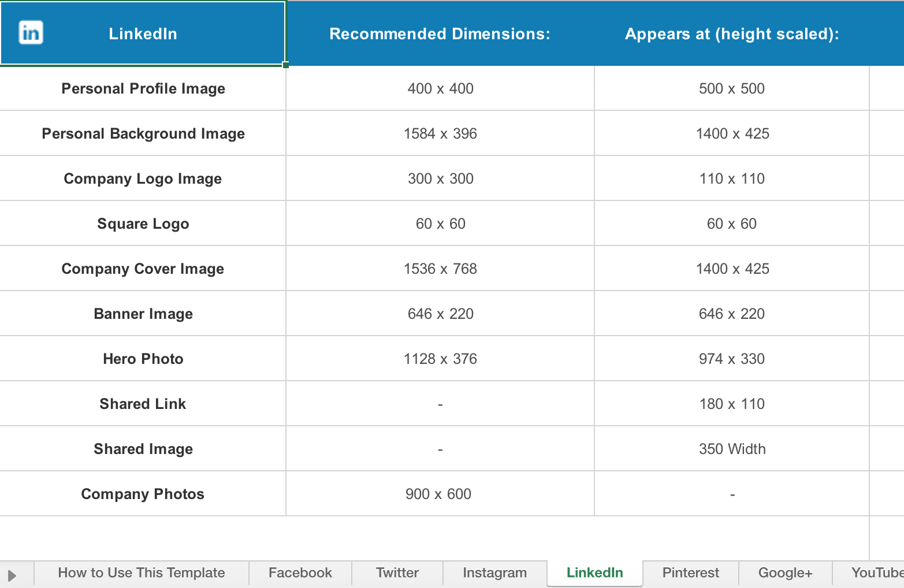Screen dimensions: 904x588
Task: Click Shared Link recommended dimensions dash cell
Action: click(x=440, y=404)
